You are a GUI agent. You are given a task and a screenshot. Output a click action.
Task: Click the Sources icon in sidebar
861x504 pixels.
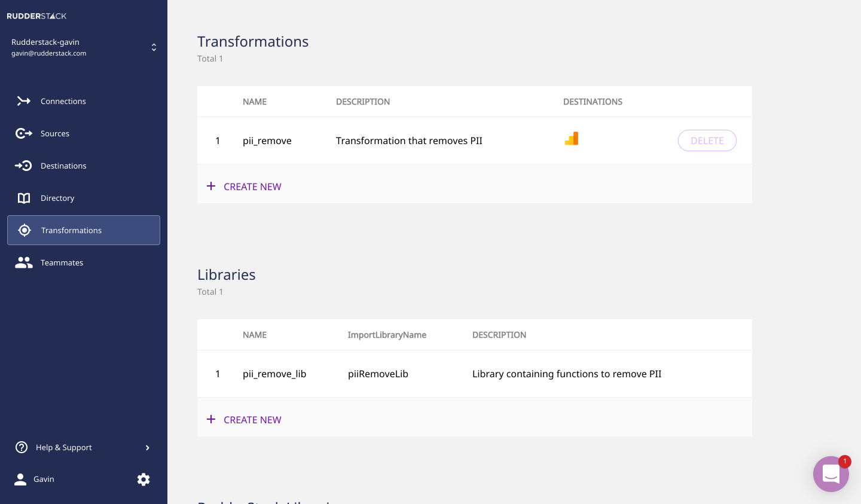click(24, 133)
